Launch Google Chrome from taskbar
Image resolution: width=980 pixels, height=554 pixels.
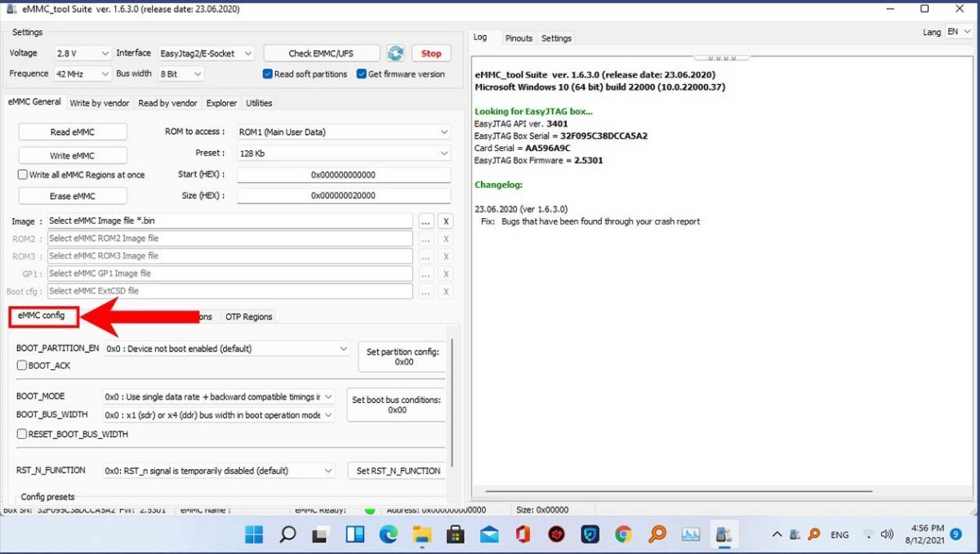[x=623, y=534]
